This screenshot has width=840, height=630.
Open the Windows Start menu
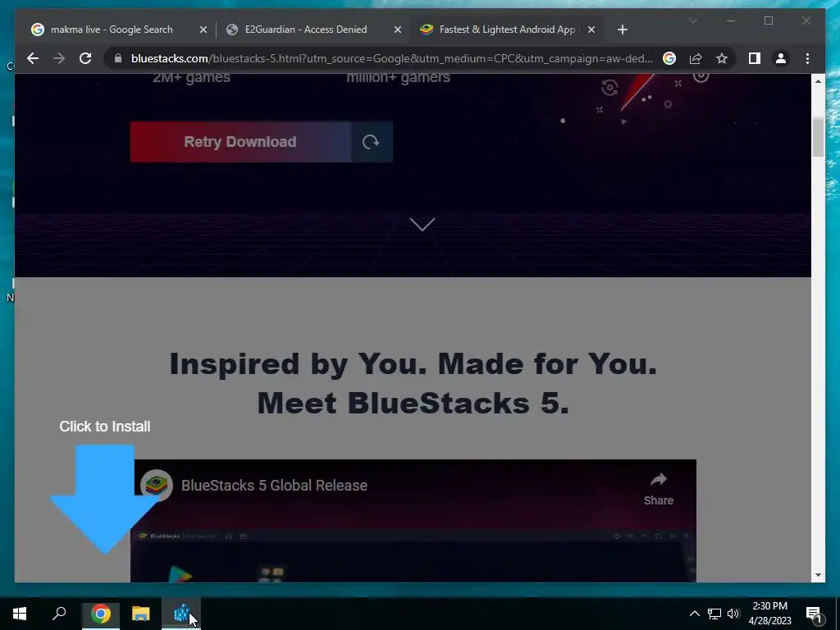tap(20, 614)
